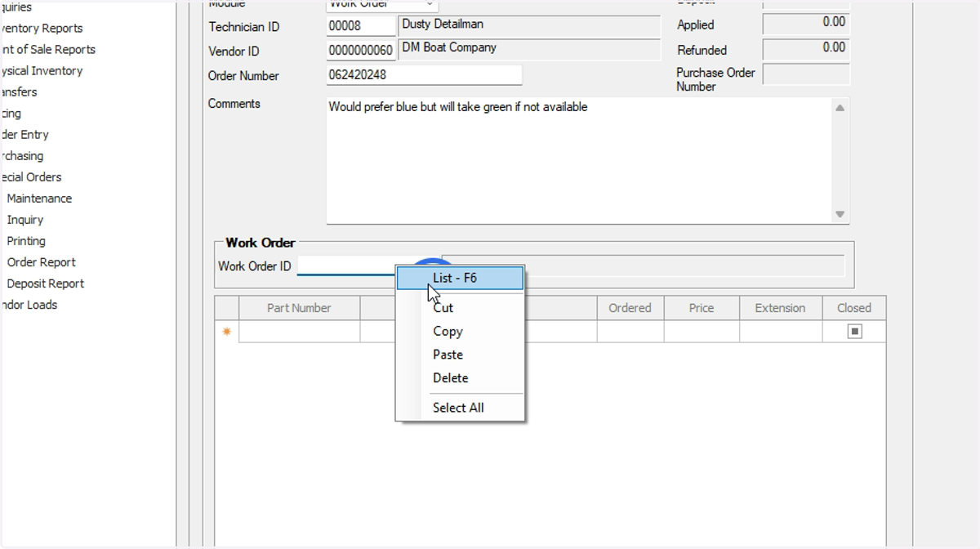Screen dimensions: 980x549
Task: Click the new row Extension cell
Action: point(780,331)
